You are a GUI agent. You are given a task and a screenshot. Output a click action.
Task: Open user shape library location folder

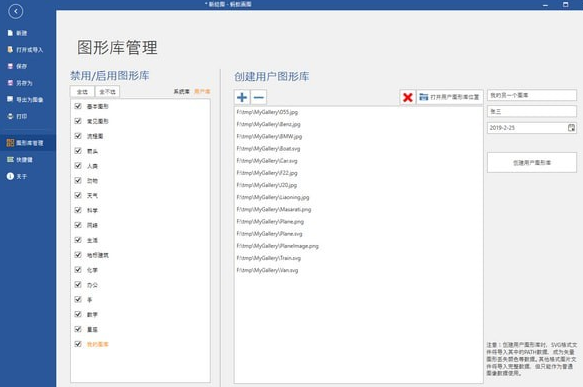pyautogui.click(x=450, y=97)
